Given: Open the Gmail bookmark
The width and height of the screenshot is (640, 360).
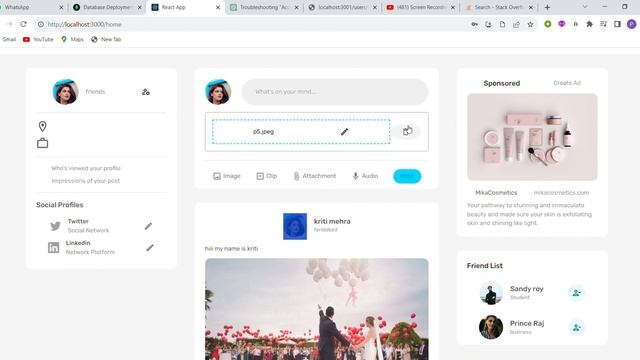Looking at the screenshot, I should (x=9, y=40).
